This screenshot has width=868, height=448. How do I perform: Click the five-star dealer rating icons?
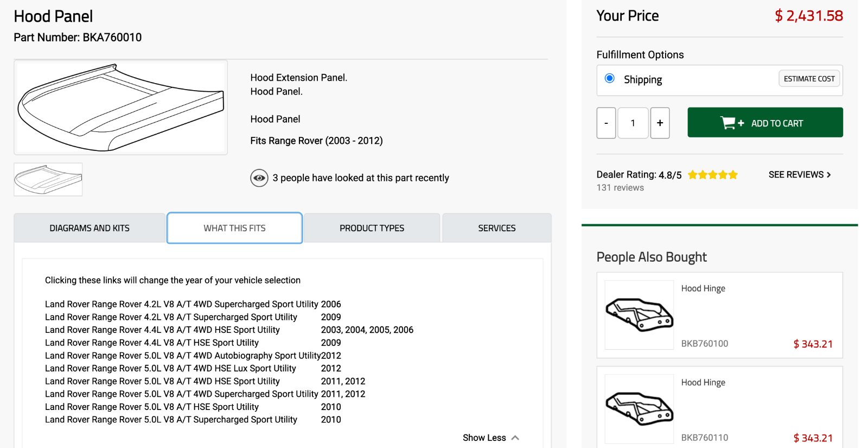pyautogui.click(x=713, y=175)
